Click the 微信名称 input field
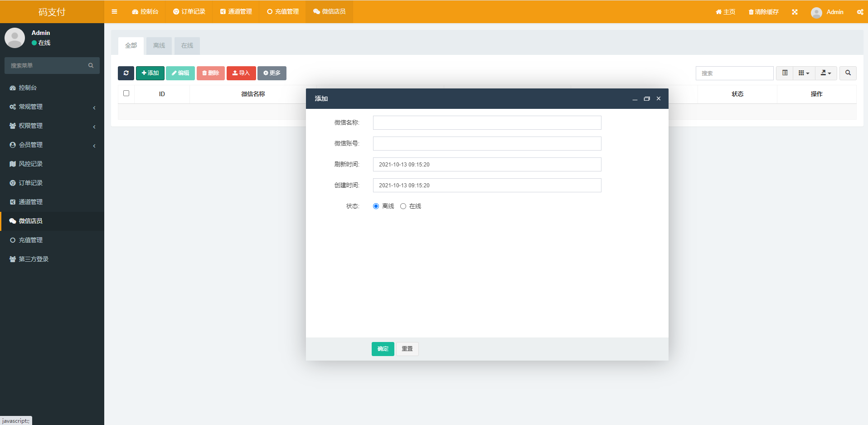The image size is (868, 425). (487, 123)
